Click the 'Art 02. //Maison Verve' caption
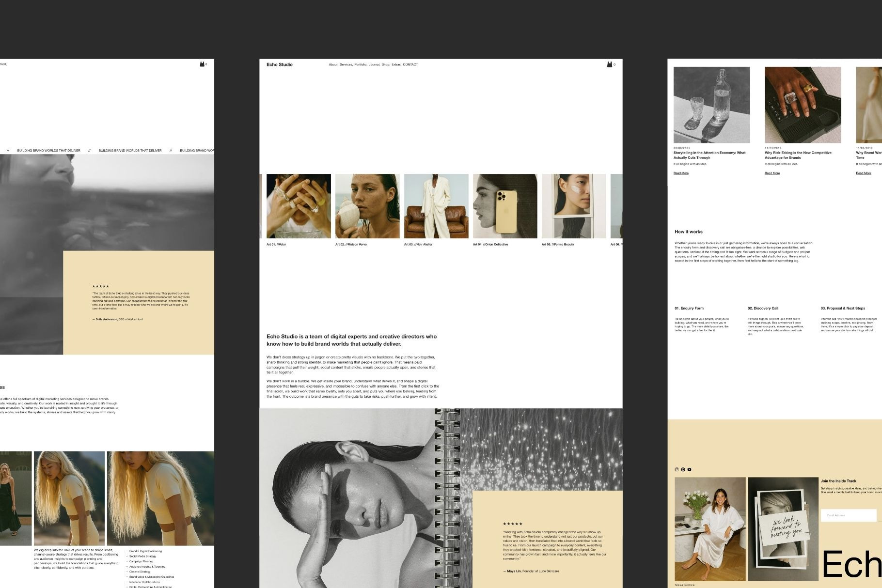Screen dimensions: 882x588 [x=351, y=245]
